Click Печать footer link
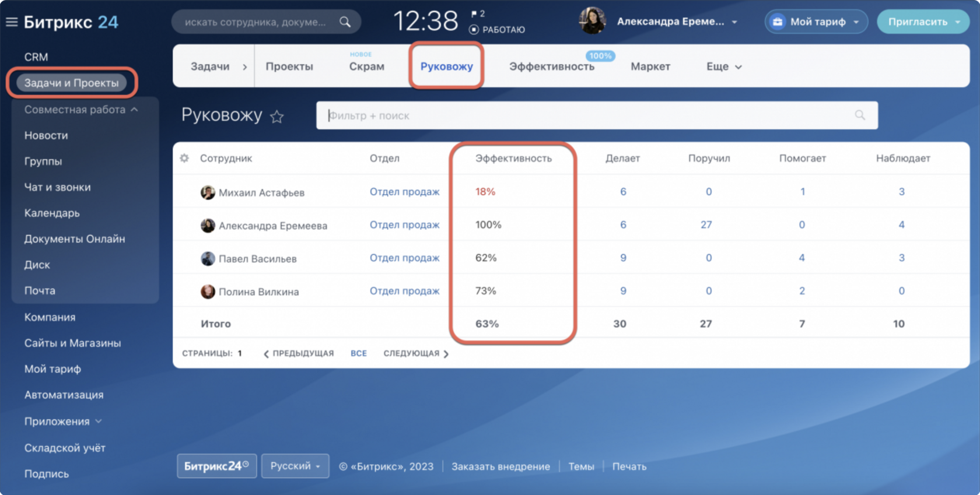 (x=629, y=466)
